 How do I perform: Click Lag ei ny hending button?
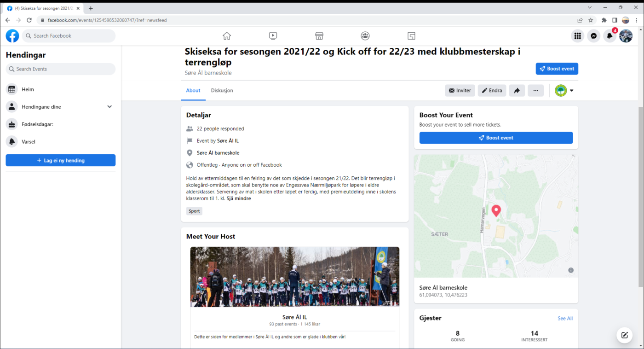click(61, 160)
